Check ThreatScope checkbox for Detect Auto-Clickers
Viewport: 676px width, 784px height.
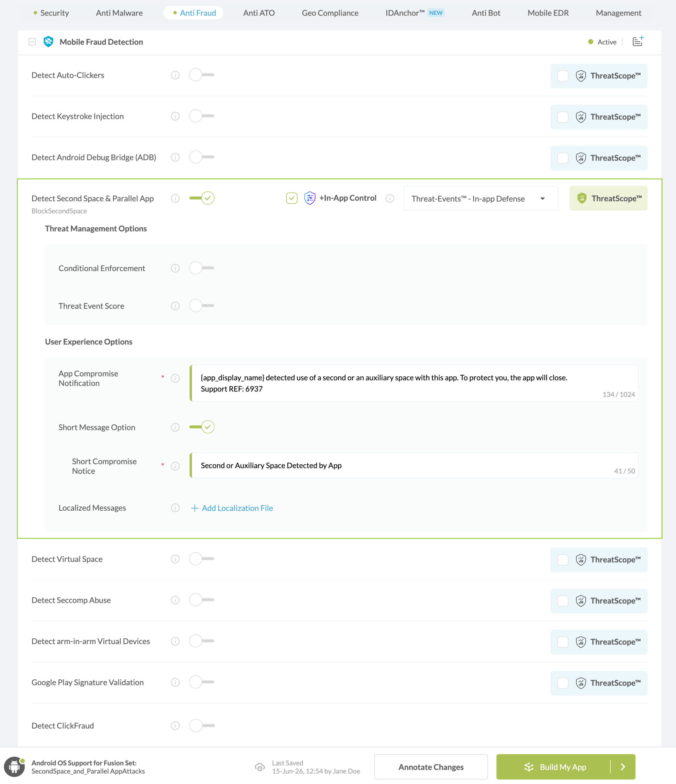(x=563, y=76)
